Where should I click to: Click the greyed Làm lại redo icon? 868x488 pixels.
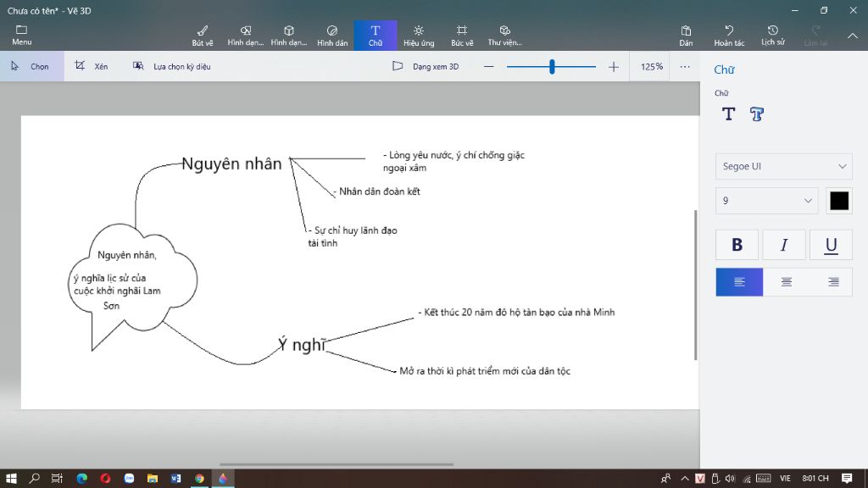tap(815, 36)
